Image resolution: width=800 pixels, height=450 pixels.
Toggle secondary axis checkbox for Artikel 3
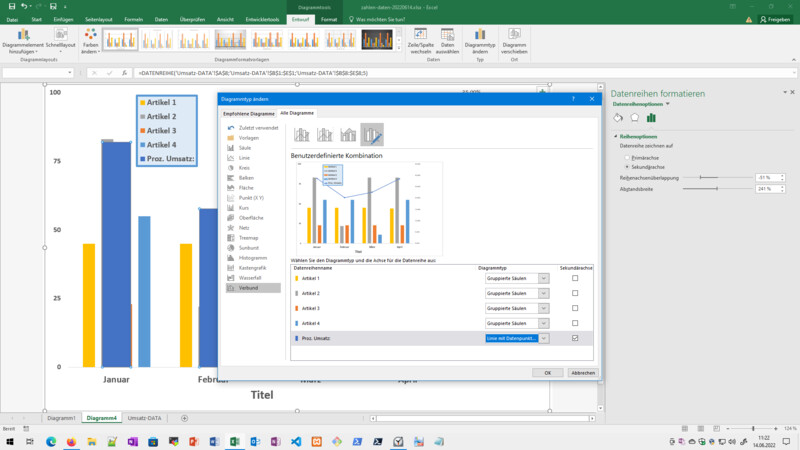(575, 308)
